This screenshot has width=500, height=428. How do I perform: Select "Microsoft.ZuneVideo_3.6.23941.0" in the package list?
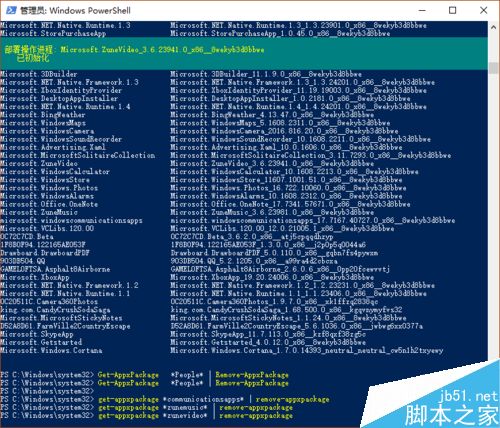(272, 163)
